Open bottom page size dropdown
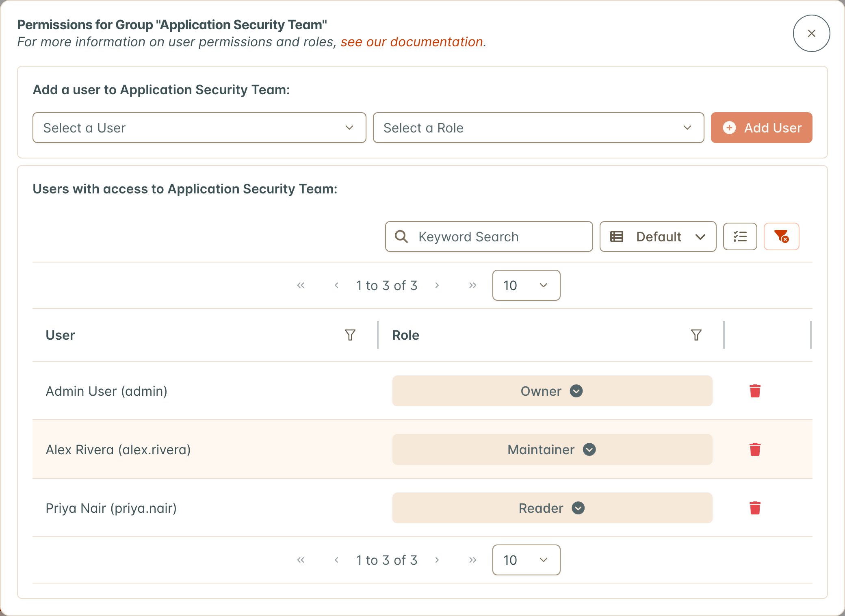 pyautogui.click(x=526, y=560)
